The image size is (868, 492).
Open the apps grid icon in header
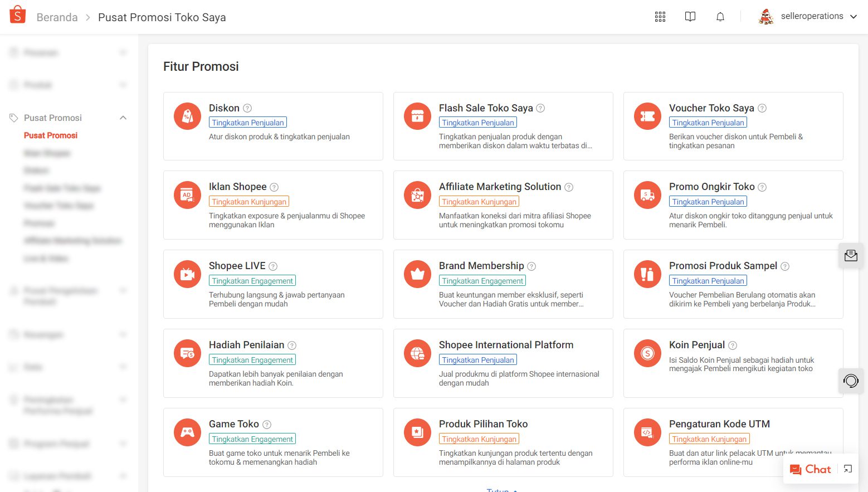(x=660, y=17)
